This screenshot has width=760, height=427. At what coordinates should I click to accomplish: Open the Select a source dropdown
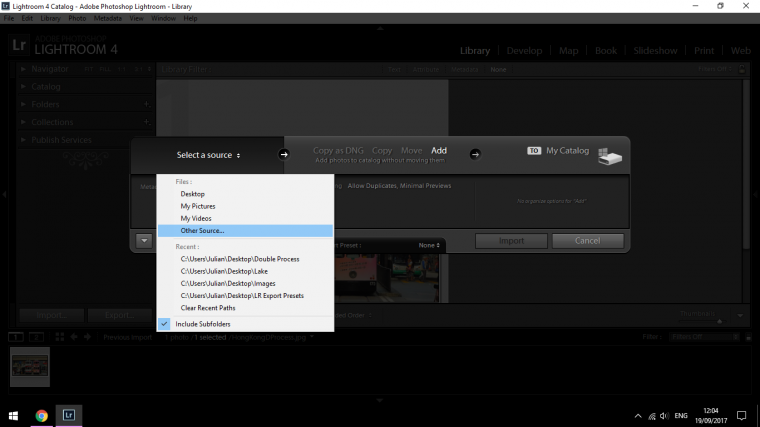pyautogui.click(x=208, y=155)
